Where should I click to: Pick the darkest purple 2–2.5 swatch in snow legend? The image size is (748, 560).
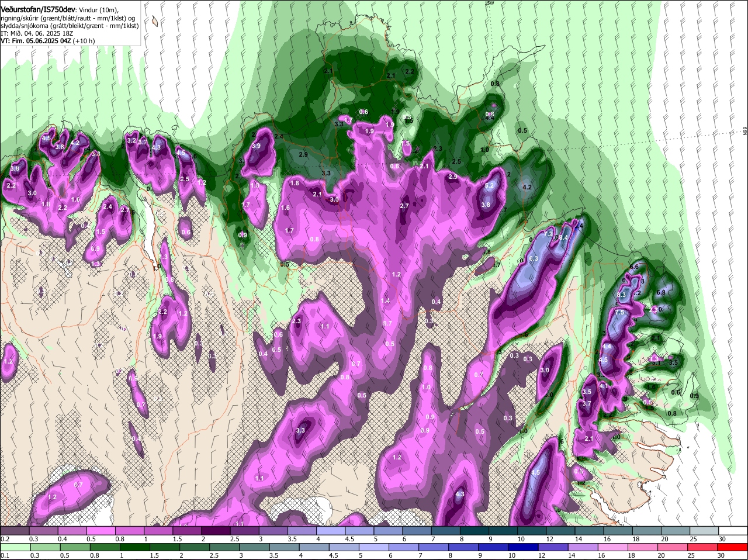click(x=216, y=530)
